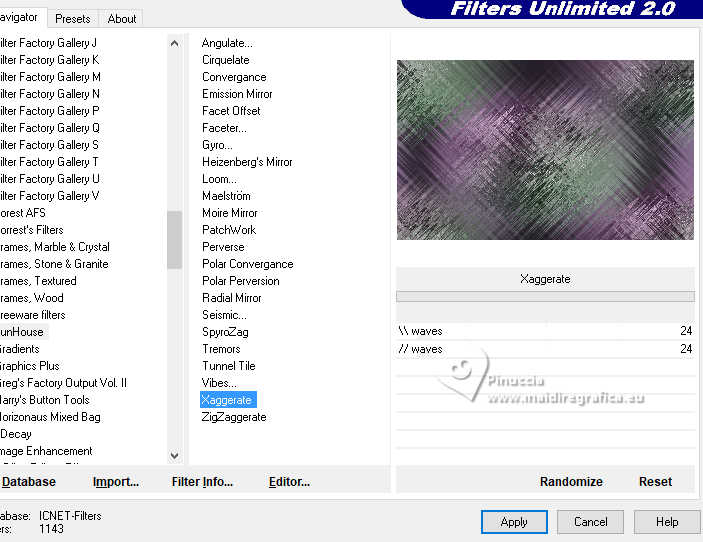703x542 pixels.
Task: Select Greg's Factory Output Vol. II
Action: tap(64, 384)
